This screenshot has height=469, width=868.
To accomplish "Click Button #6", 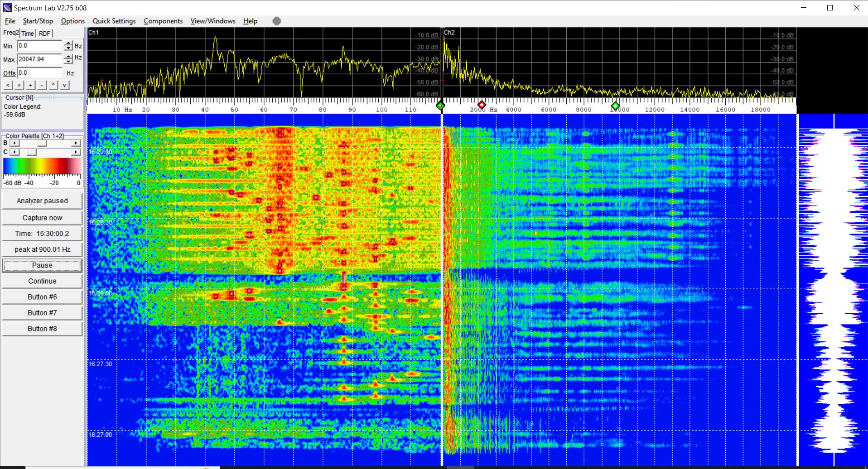I will point(42,297).
